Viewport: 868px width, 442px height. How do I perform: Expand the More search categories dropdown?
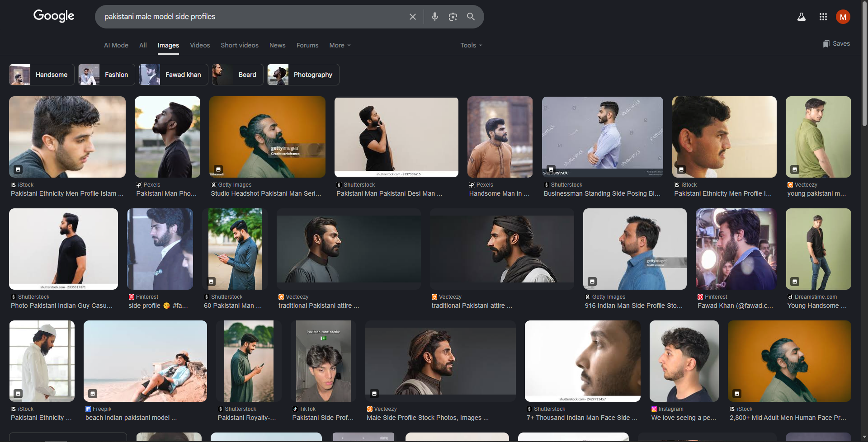click(x=340, y=45)
